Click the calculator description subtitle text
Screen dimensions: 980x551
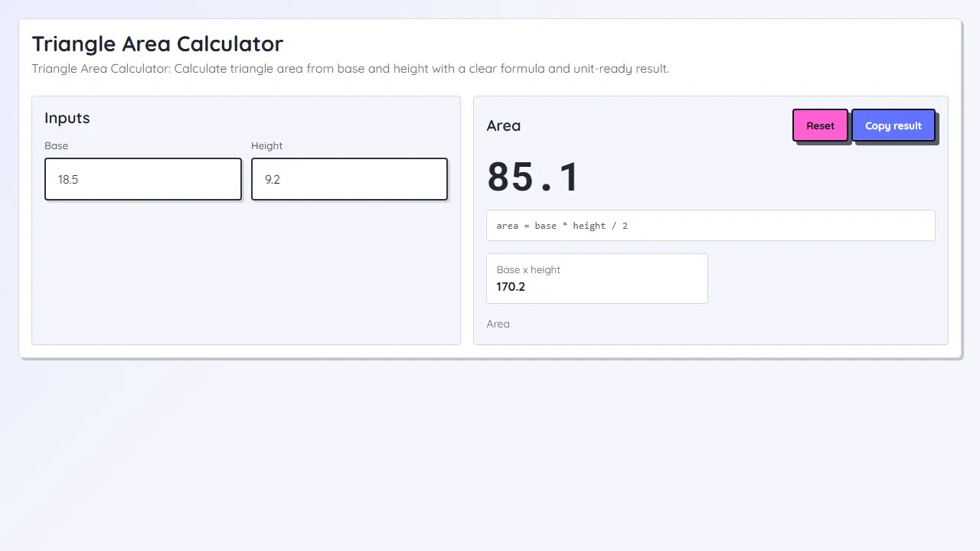pyautogui.click(x=350, y=69)
